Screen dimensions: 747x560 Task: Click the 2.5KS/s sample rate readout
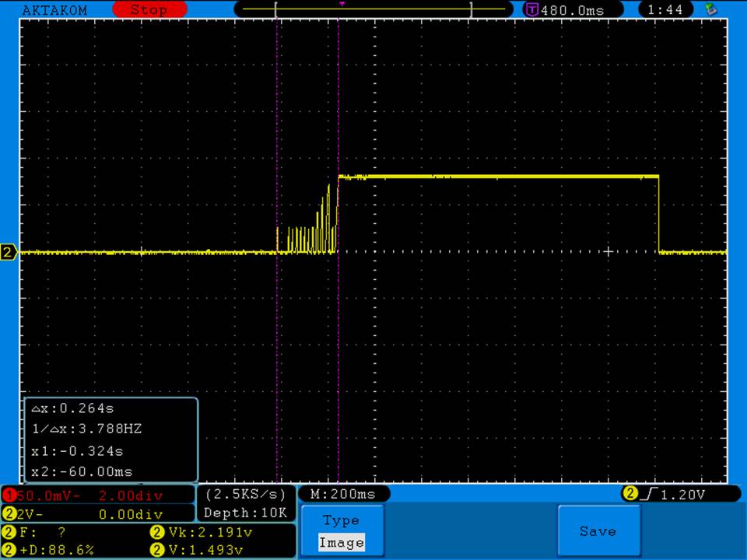246,494
